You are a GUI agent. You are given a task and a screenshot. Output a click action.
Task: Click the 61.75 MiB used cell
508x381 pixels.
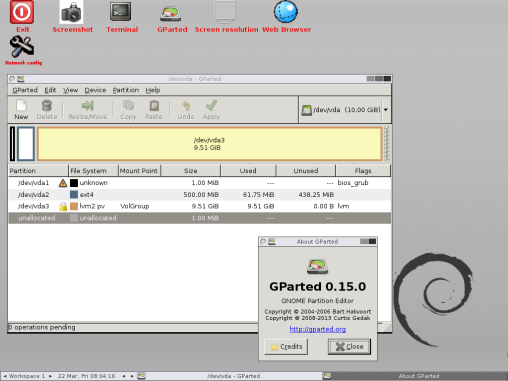258,195
